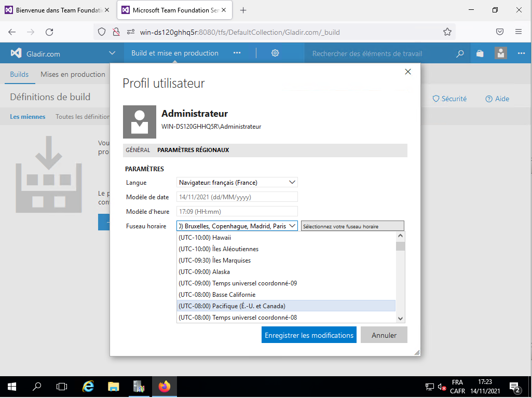The width and height of the screenshot is (532, 398).
Task: Bookmark this page with star icon
Action: [x=447, y=32]
